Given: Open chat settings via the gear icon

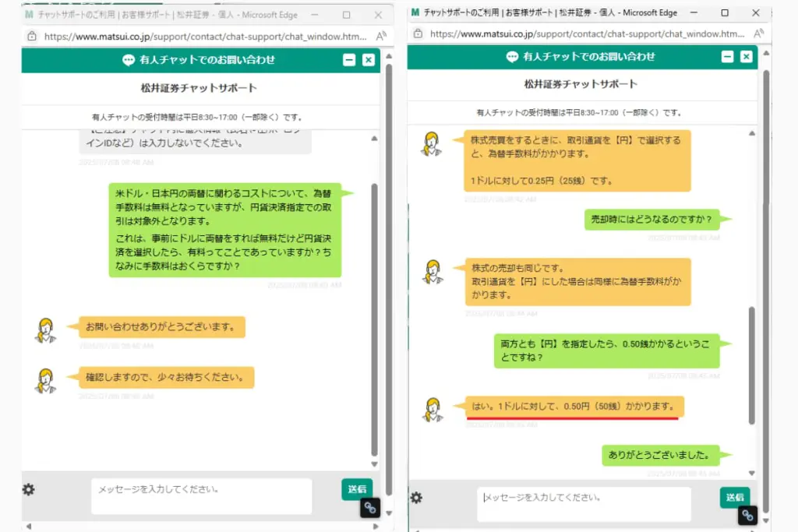Looking at the screenshot, I should [x=28, y=489].
